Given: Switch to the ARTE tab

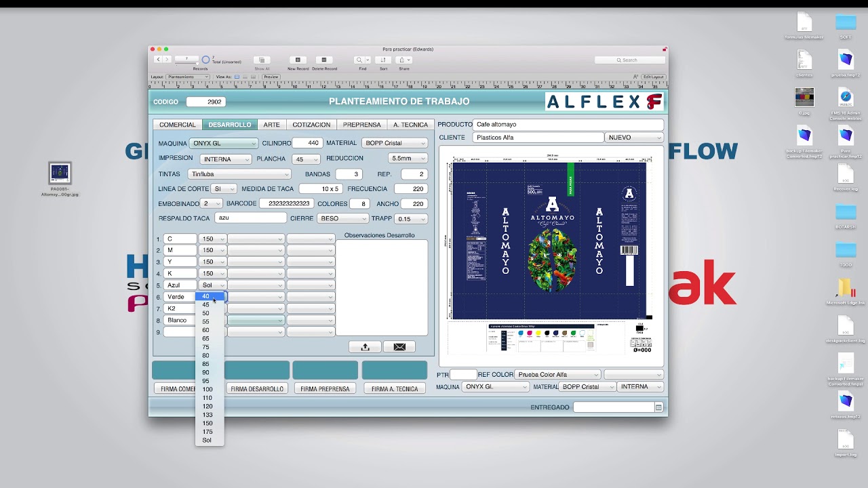Looking at the screenshot, I should pyautogui.click(x=272, y=125).
